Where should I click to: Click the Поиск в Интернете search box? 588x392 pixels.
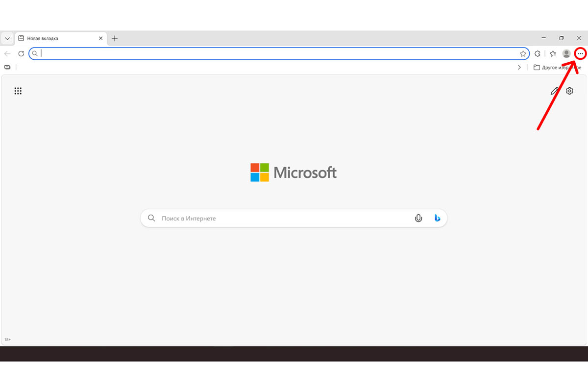(x=294, y=218)
